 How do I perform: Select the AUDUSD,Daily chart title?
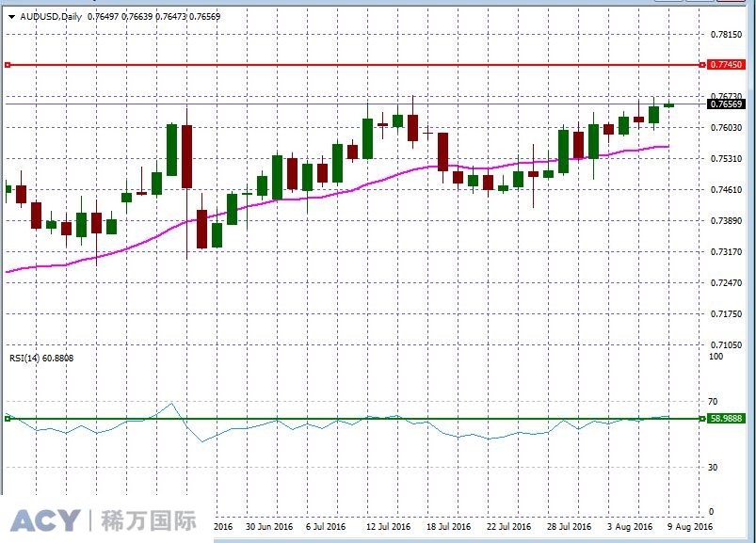coord(51,17)
